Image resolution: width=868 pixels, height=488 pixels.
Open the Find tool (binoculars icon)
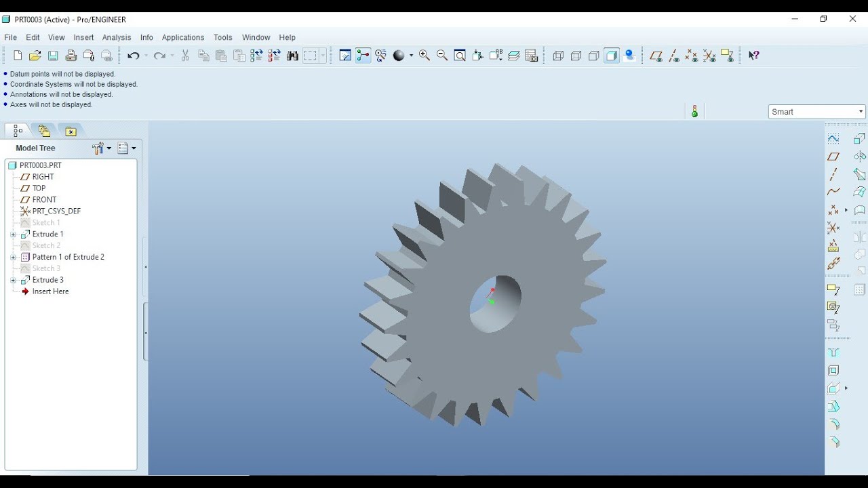(x=292, y=56)
